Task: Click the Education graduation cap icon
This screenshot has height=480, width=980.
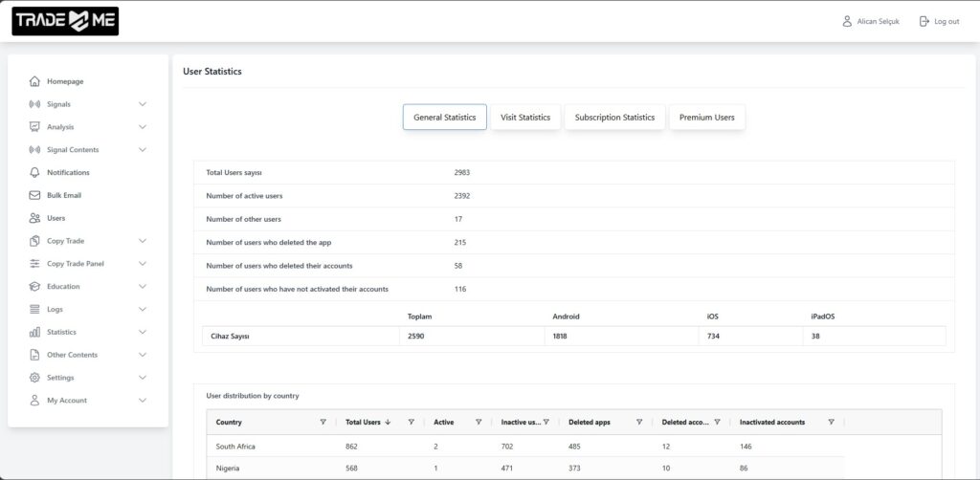Action: [34, 287]
